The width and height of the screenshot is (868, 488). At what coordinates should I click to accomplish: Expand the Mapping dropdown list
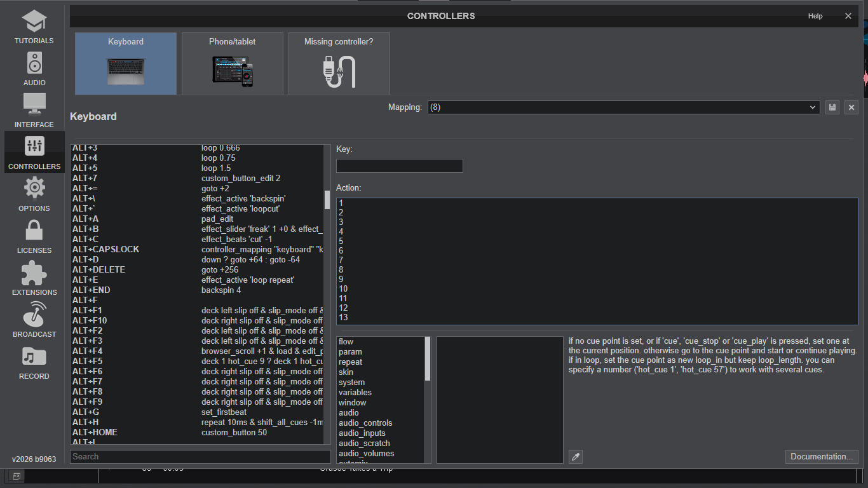[813, 107]
